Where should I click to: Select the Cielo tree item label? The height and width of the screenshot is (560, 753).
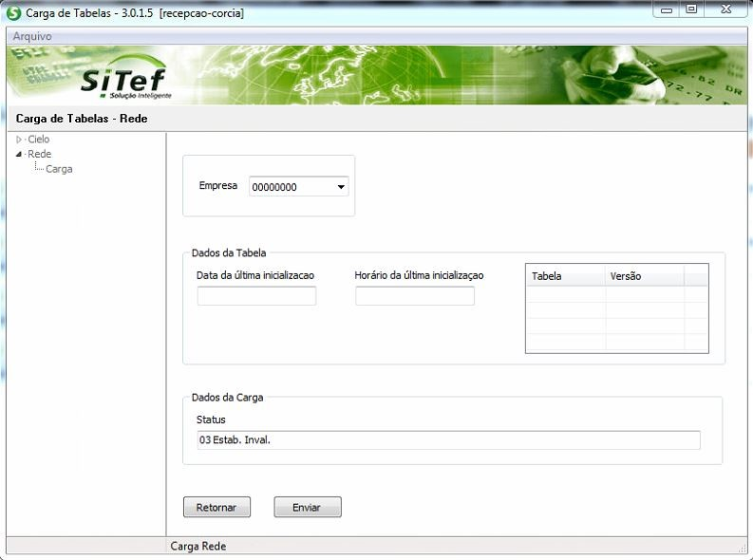tap(38, 140)
